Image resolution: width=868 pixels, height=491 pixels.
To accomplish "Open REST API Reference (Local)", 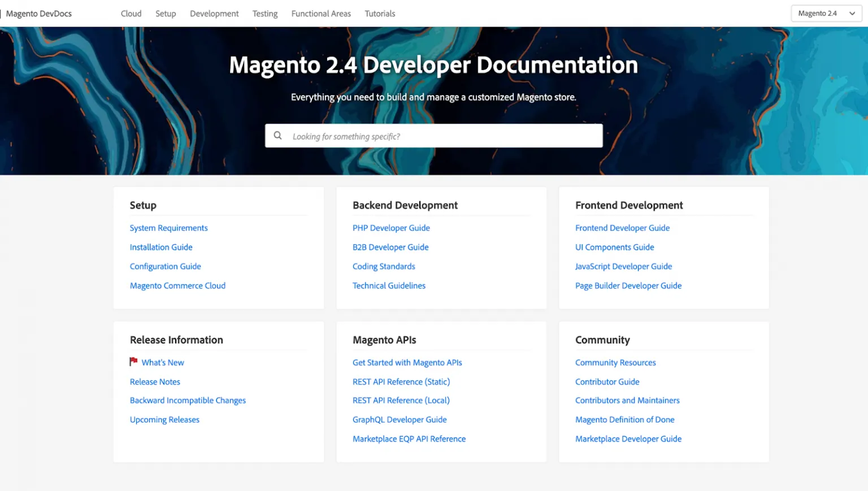I will click(x=401, y=400).
